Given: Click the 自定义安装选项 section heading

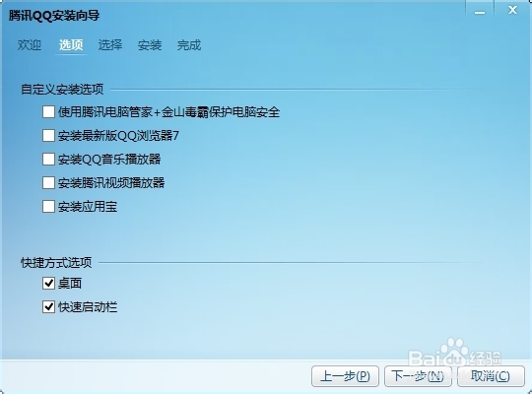Looking at the screenshot, I should (x=62, y=90).
